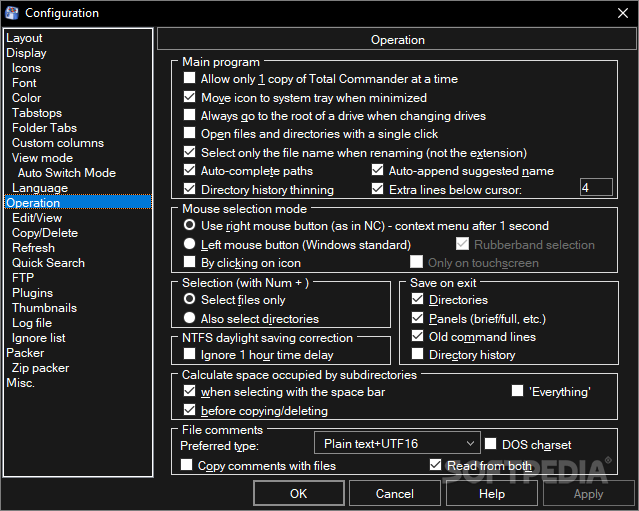Toggle Panels (brief/full, etc.) save option
Screen dimensions: 639x511
[417, 317]
